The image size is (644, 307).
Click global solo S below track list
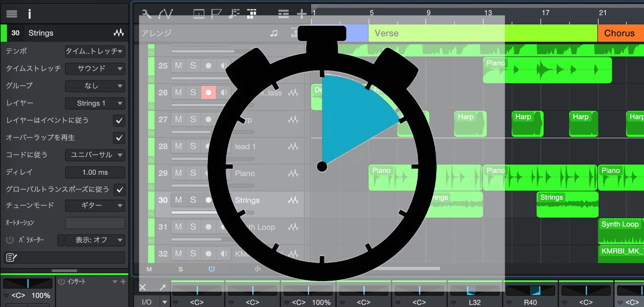pos(181,269)
